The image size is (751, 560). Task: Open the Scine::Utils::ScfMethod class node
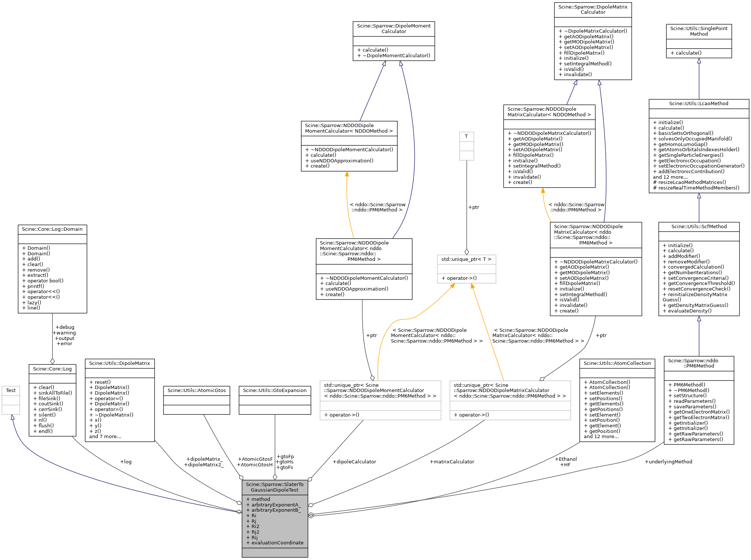[x=699, y=269]
